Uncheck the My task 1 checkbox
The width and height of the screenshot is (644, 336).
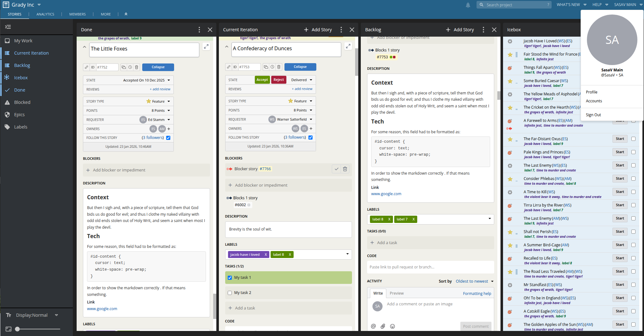pyautogui.click(x=230, y=278)
